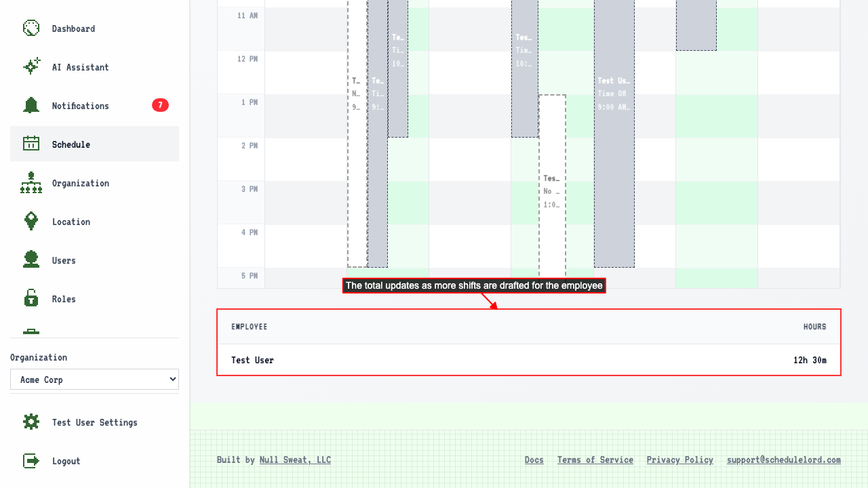This screenshot has width=868, height=488.
Task: Click the AI Assistant sparkle icon
Action: coord(31,66)
